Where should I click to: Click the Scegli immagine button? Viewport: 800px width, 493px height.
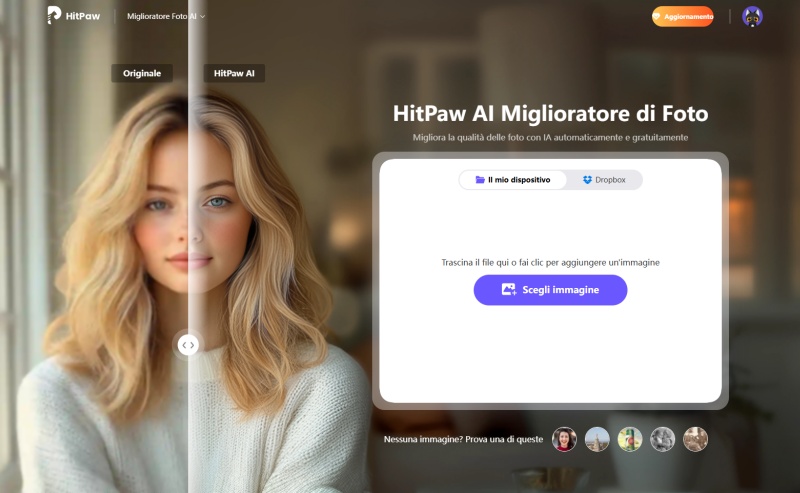[x=550, y=290]
